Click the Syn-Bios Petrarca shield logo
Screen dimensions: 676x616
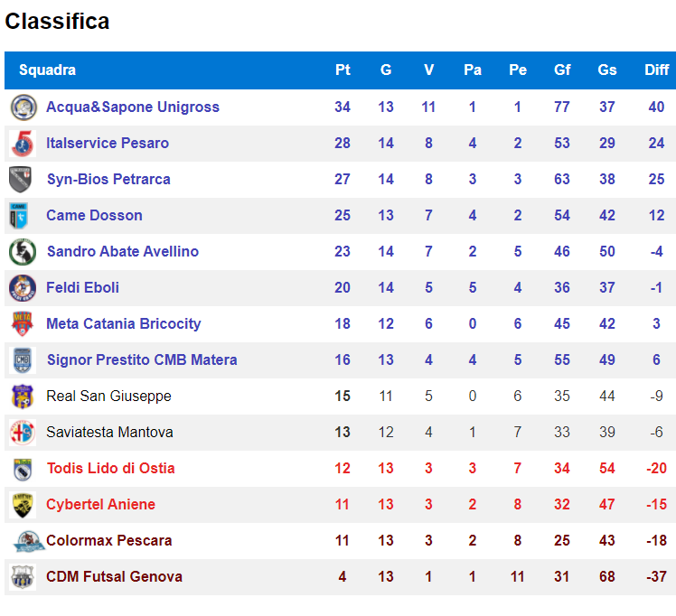20,180
